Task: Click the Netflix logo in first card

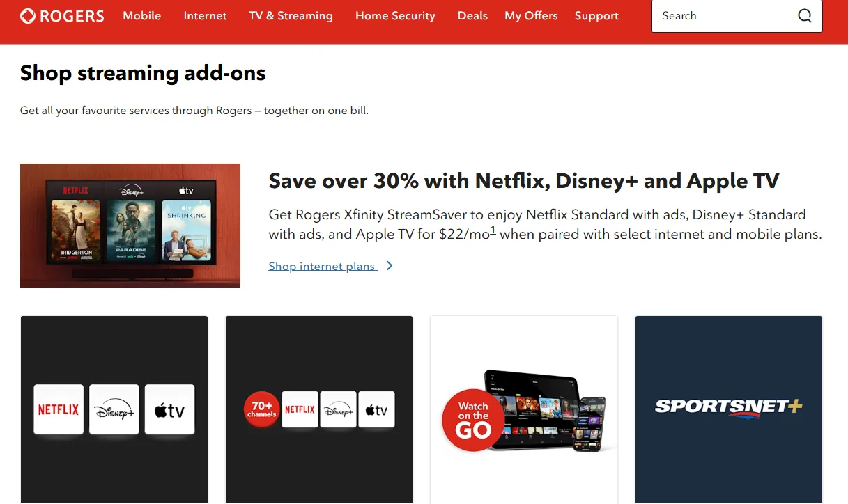Action: coord(59,410)
